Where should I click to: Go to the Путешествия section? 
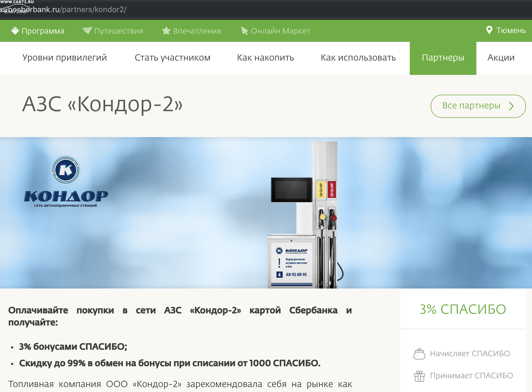pyautogui.click(x=113, y=31)
